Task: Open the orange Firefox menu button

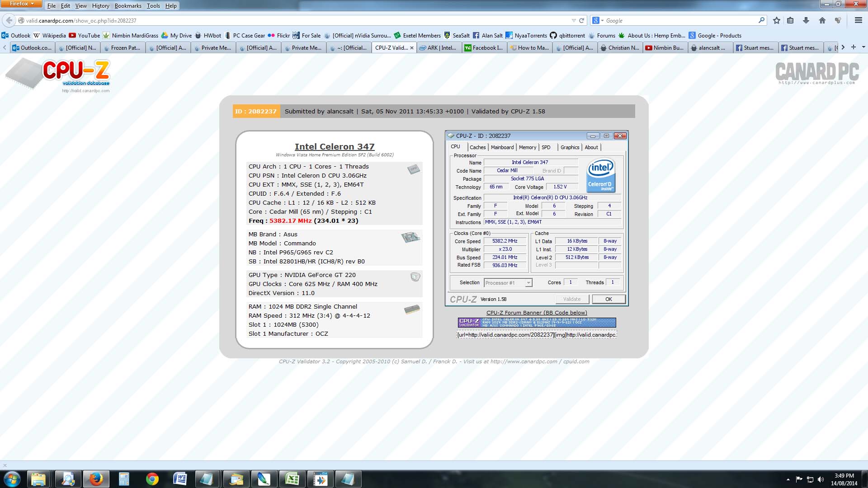Action: click(21, 4)
